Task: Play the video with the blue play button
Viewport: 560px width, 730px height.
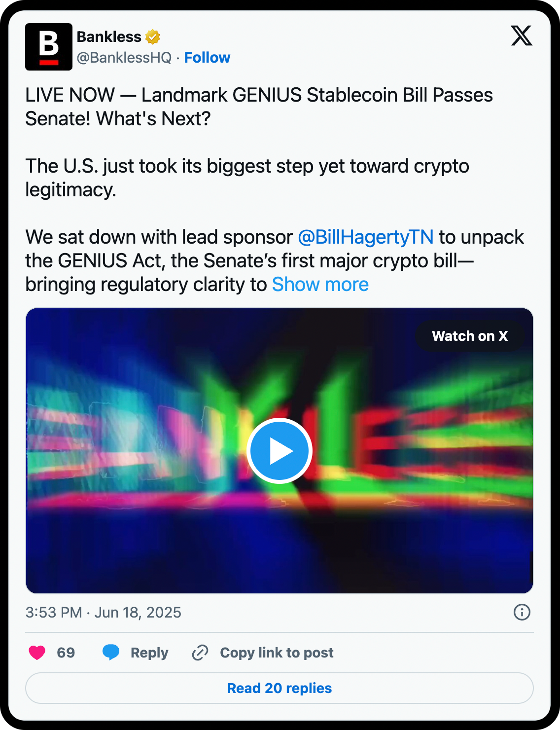Action: click(x=279, y=451)
